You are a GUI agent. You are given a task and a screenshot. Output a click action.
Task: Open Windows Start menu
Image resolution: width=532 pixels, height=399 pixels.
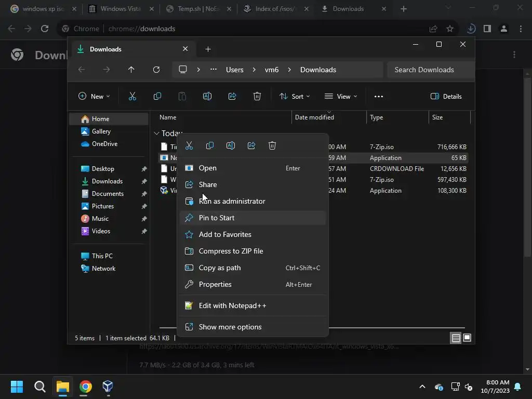17,386
